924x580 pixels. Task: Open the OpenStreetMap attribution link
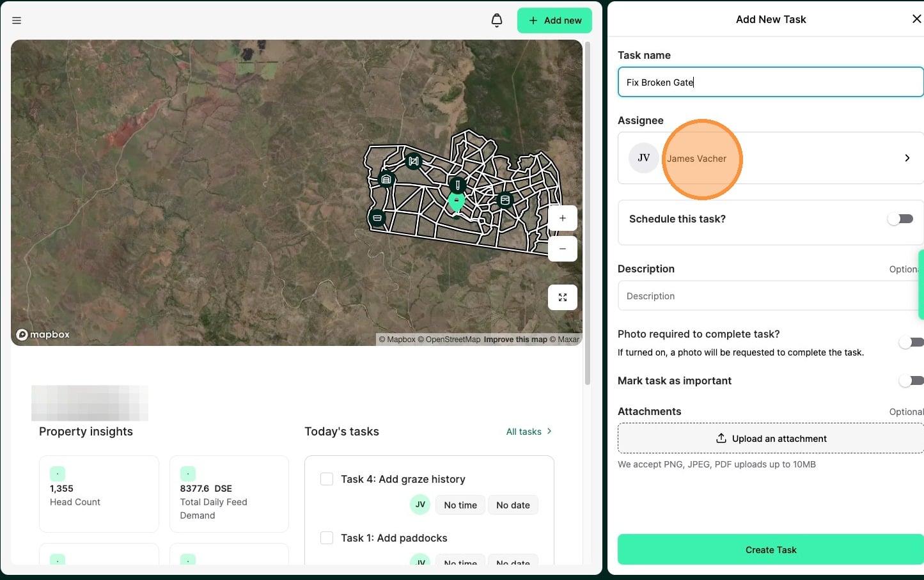coord(449,340)
